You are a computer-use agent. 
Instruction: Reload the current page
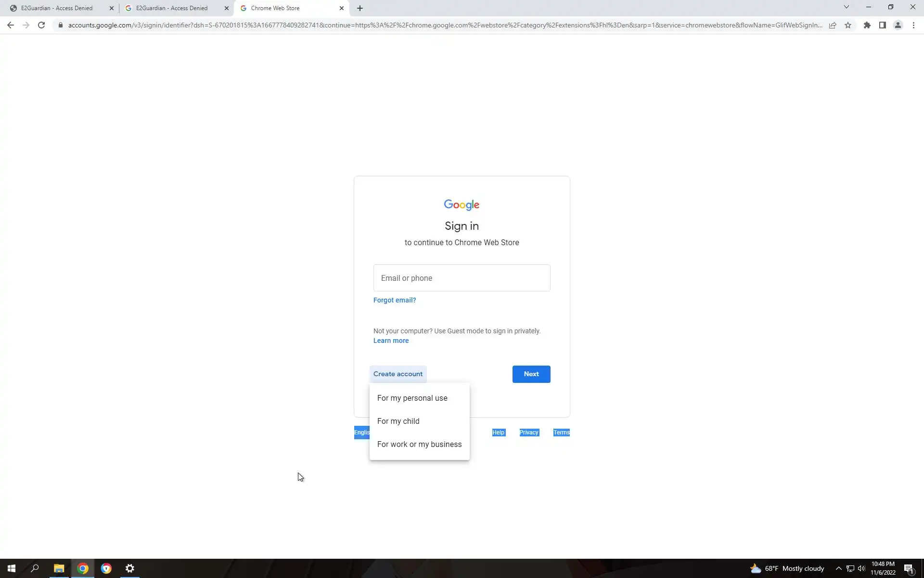pyautogui.click(x=41, y=25)
